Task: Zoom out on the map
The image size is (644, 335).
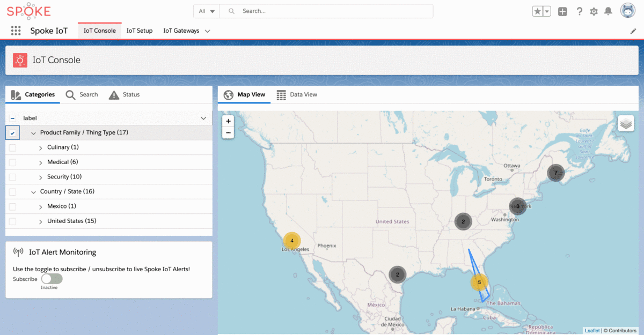Action: 228,132
